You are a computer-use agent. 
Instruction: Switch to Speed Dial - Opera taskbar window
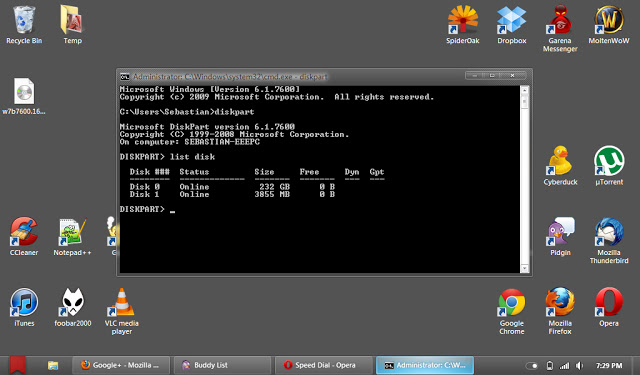click(x=323, y=365)
